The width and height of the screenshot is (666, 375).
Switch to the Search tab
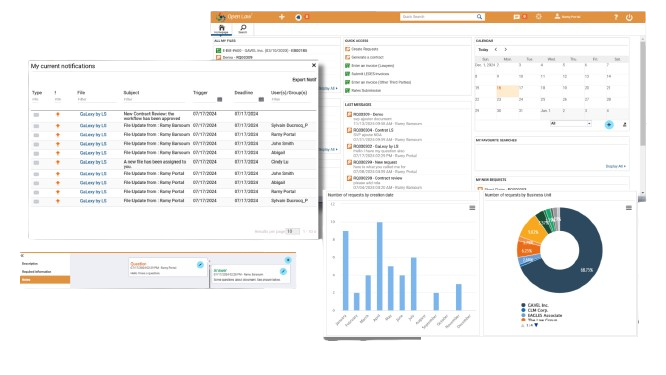pyautogui.click(x=243, y=29)
